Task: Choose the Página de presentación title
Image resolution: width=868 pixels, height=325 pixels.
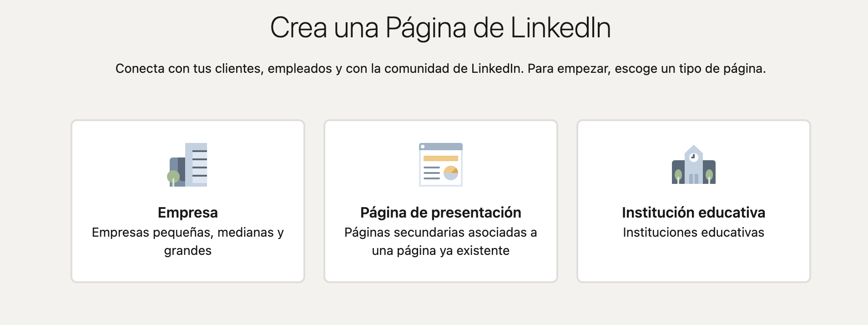Action: pyautogui.click(x=441, y=213)
